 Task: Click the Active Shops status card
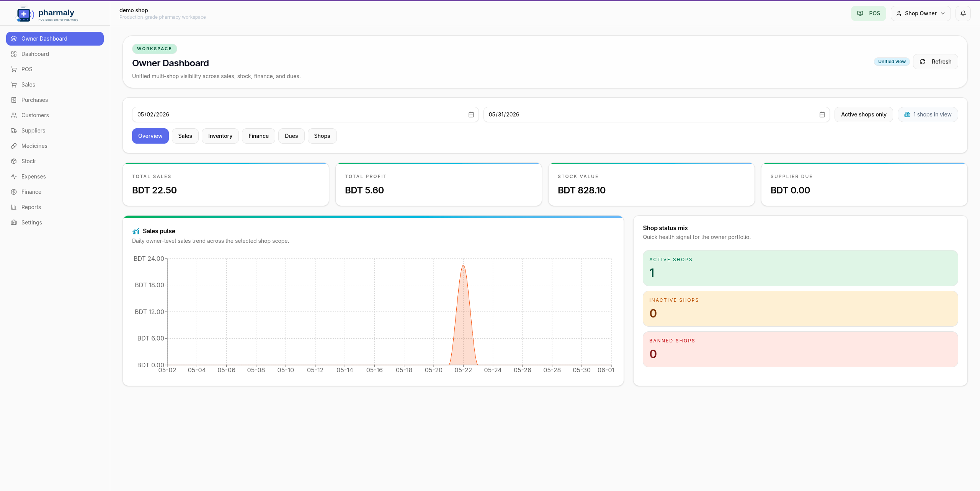[800, 268]
